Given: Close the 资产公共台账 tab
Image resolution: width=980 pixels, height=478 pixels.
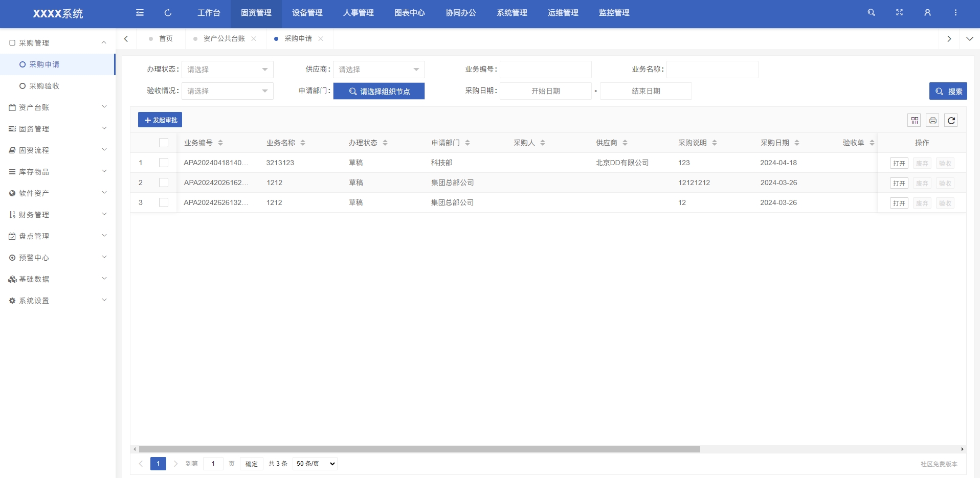Looking at the screenshot, I should click(x=254, y=39).
